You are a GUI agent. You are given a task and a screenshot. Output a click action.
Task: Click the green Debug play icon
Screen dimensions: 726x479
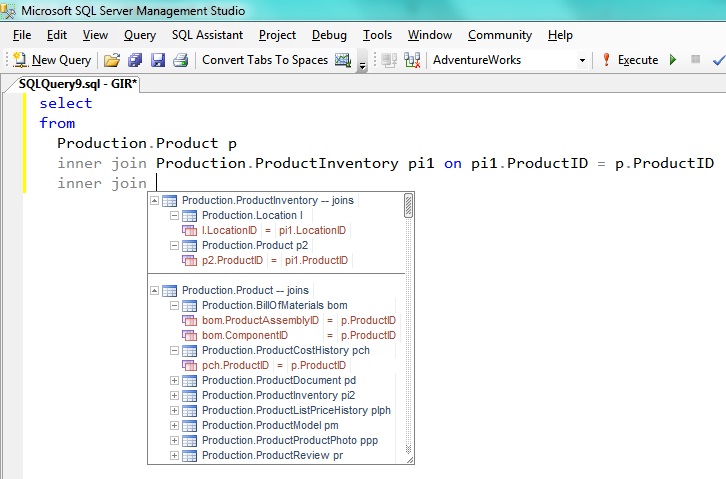[673, 59]
